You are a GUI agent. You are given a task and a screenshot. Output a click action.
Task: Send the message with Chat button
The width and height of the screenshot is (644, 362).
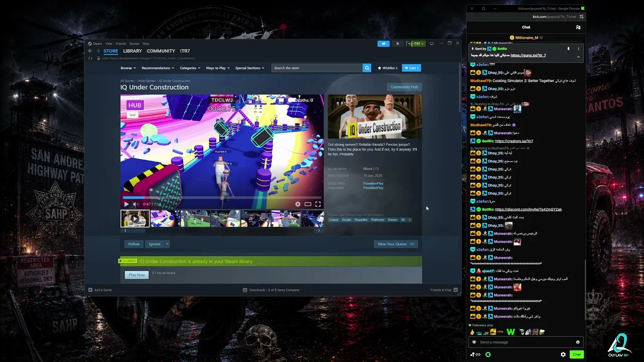[x=577, y=354]
